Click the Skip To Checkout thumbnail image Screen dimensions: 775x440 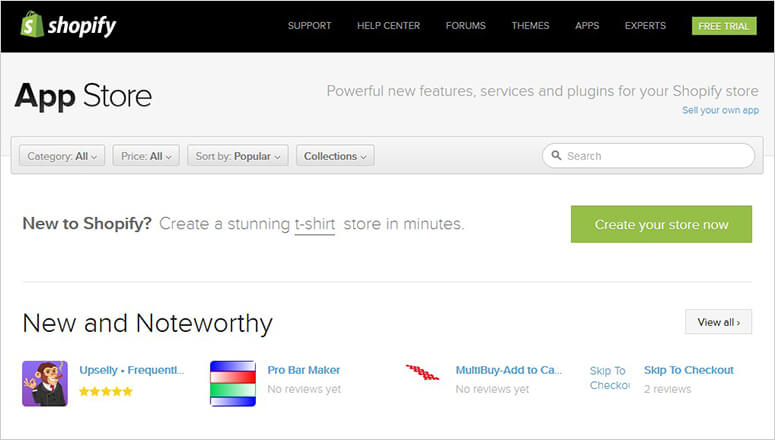609,378
